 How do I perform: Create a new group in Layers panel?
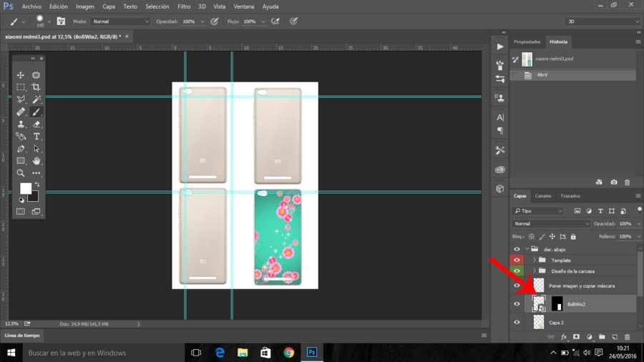(x=602, y=337)
